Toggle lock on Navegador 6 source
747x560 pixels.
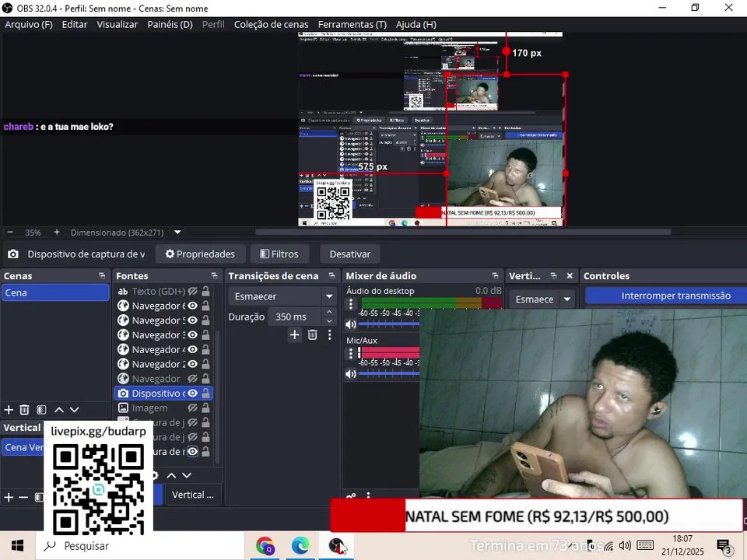tap(205, 306)
